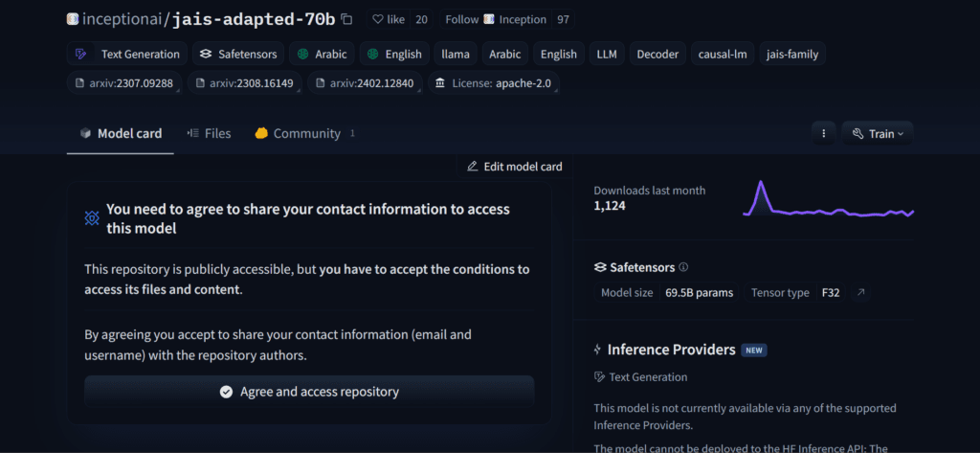Click the Safetensors info circle icon

pos(683,267)
